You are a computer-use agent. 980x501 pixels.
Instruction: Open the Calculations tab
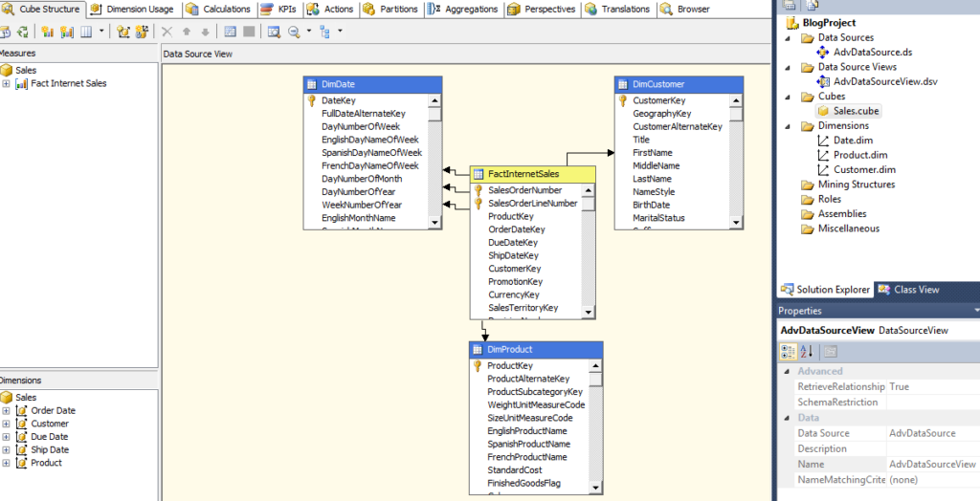(219, 9)
